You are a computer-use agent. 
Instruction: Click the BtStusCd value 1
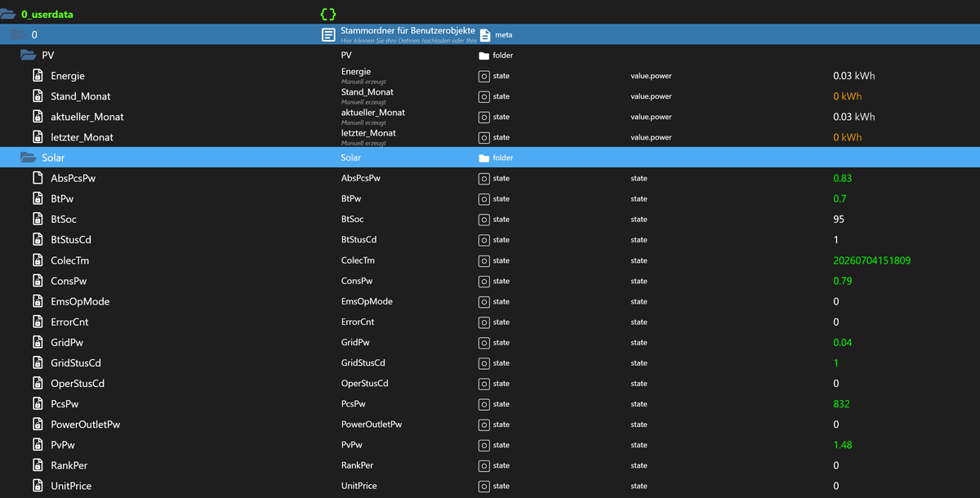tap(836, 240)
